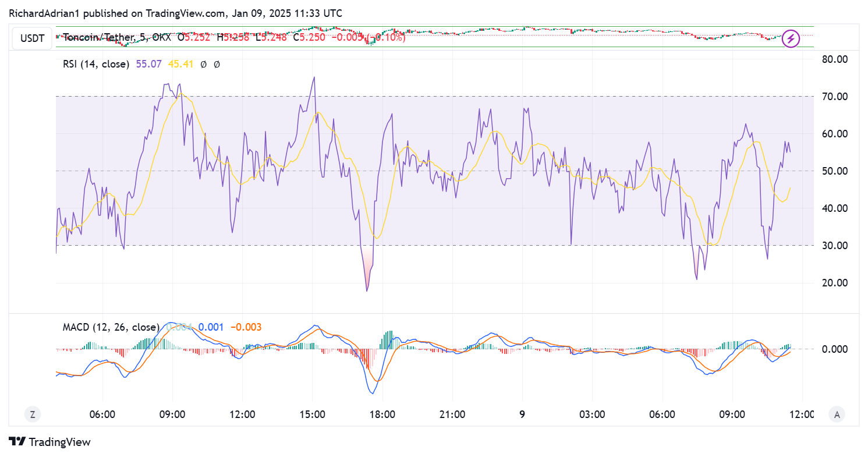Click the 20.00 RSI scale label

coord(835,282)
